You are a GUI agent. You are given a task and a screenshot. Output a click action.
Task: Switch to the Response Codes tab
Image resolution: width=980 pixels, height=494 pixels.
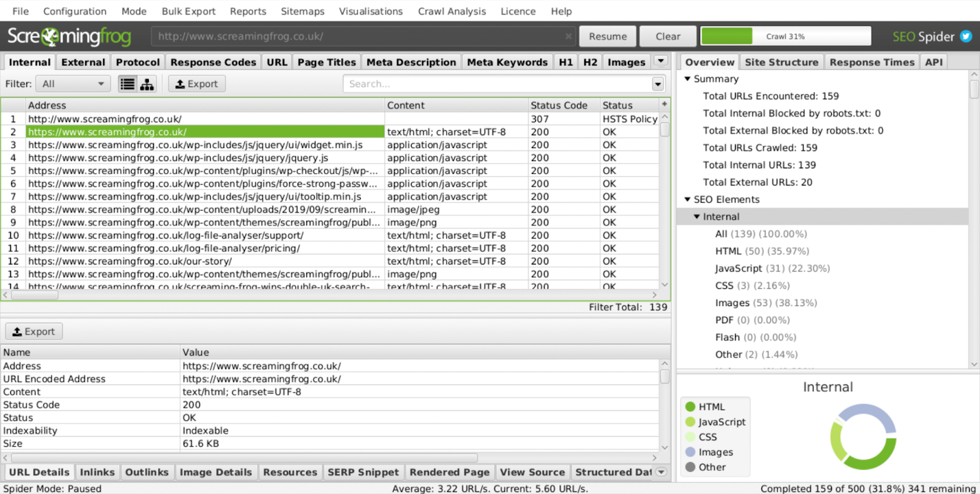pos(213,62)
